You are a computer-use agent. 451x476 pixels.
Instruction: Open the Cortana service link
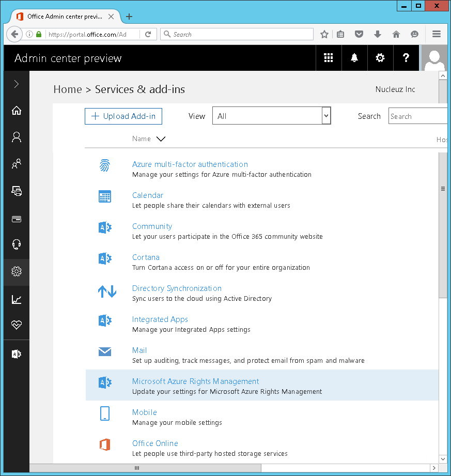pos(146,257)
